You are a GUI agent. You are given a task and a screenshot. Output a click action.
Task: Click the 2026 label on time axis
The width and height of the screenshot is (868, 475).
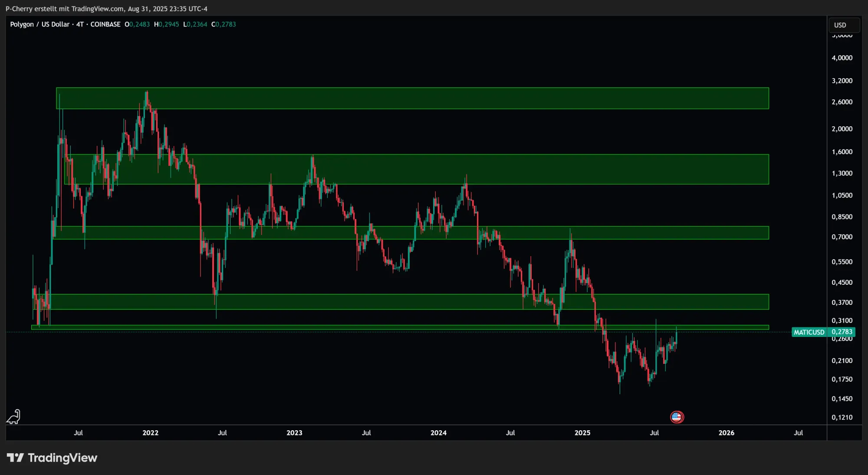coord(727,433)
